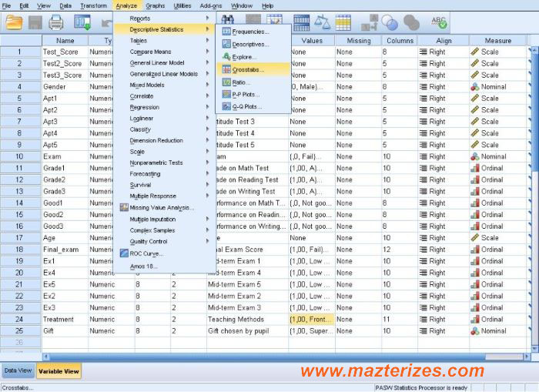Open Align cell Right for Gift row

[444, 331]
